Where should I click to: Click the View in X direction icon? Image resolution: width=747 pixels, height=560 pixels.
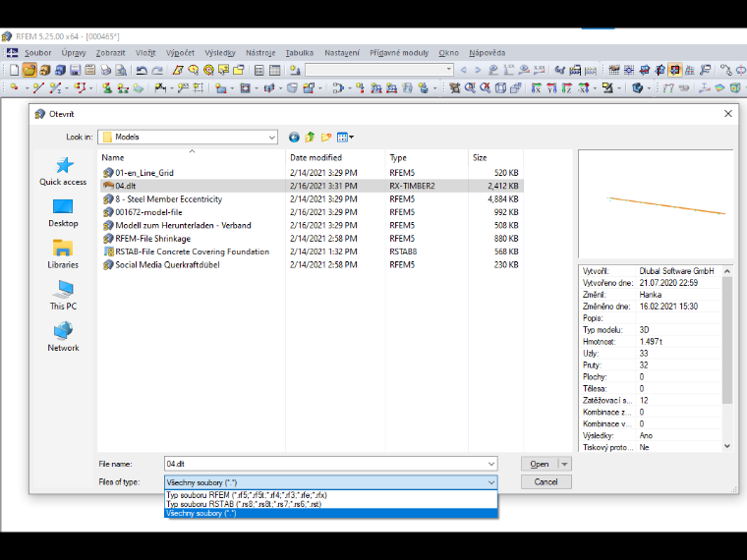pyautogui.click(x=537, y=87)
